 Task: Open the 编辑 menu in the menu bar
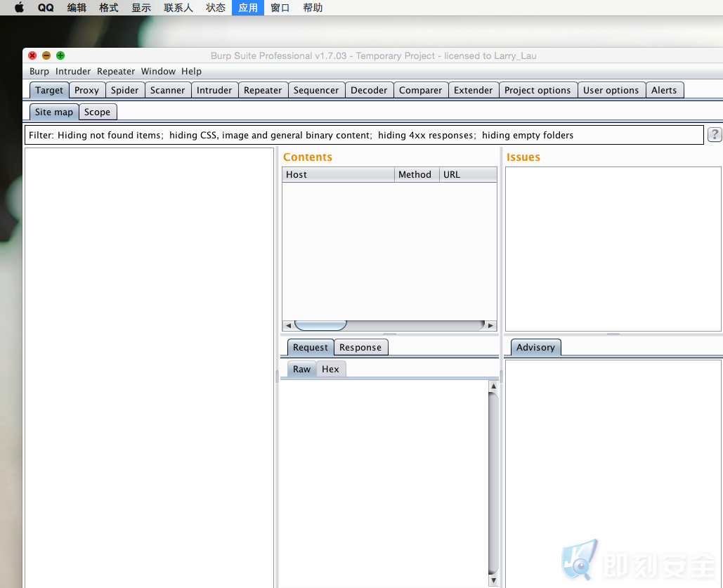[77, 8]
